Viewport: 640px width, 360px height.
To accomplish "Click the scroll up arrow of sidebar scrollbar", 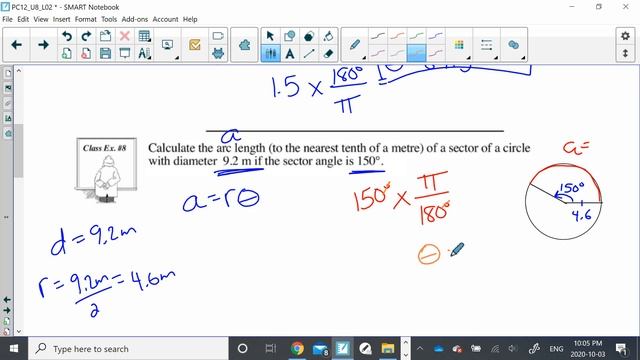I will pyautogui.click(x=18, y=71).
